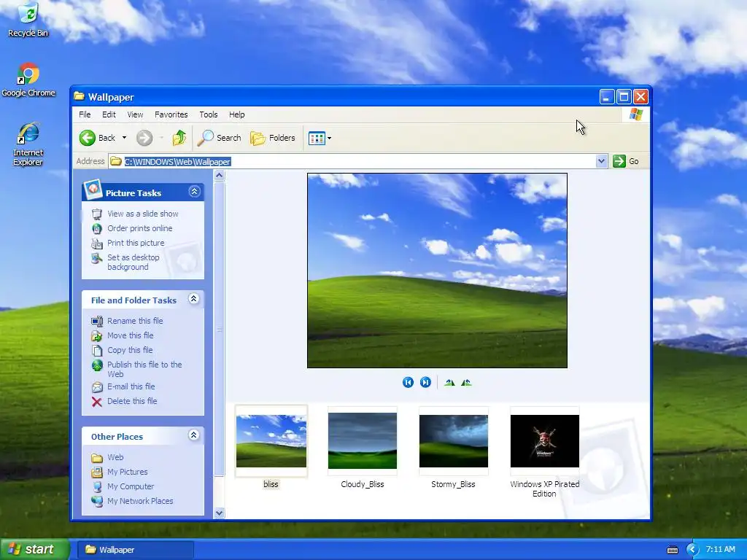
Task: Click Rename this file
Action: click(x=135, y=321)
